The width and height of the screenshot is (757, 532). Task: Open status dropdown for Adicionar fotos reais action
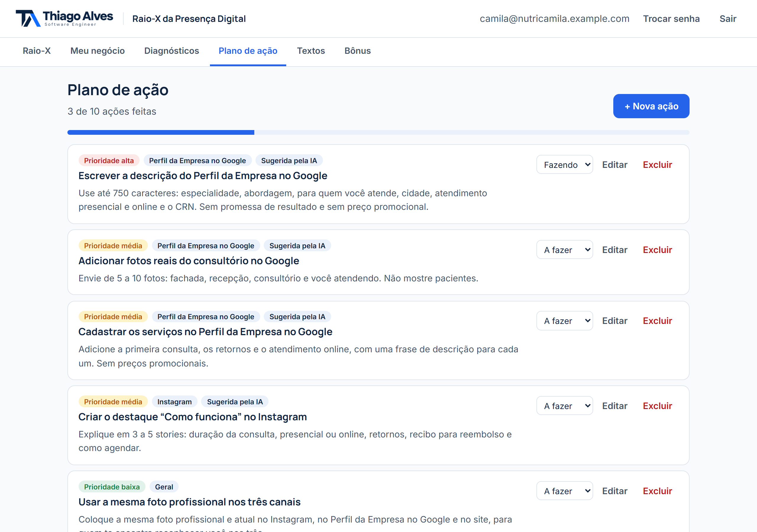point(564,249)
